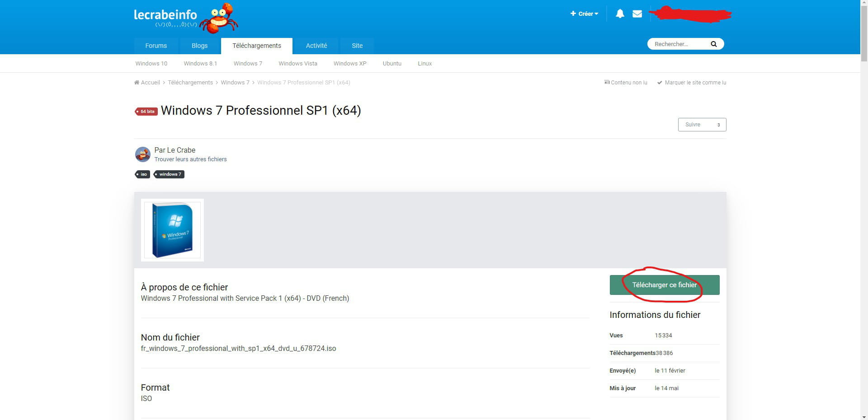Click the file name fr_windows_7_professional iso text
Screen dimensions: 868x420
coord(238,349)
